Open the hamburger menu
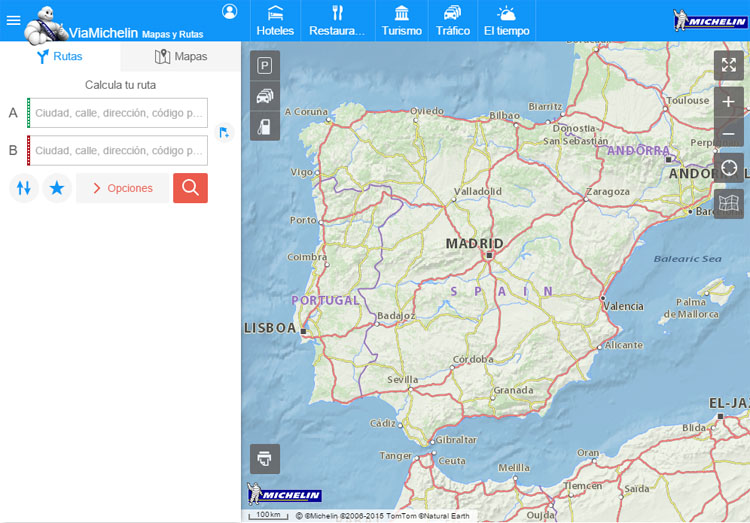Screen dimensions: 750x523 (x=13, y=20)
